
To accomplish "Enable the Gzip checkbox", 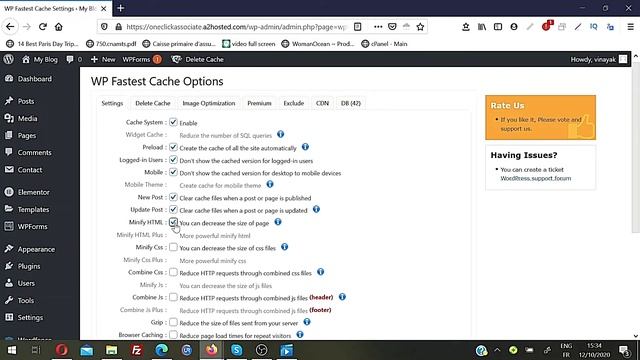I will (173, 322).
